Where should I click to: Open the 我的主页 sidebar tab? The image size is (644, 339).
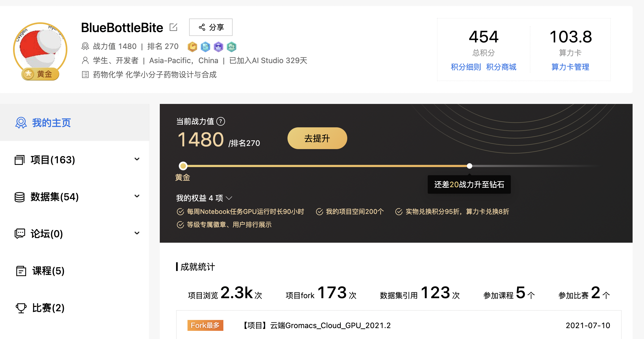click(x=51, y=123)
